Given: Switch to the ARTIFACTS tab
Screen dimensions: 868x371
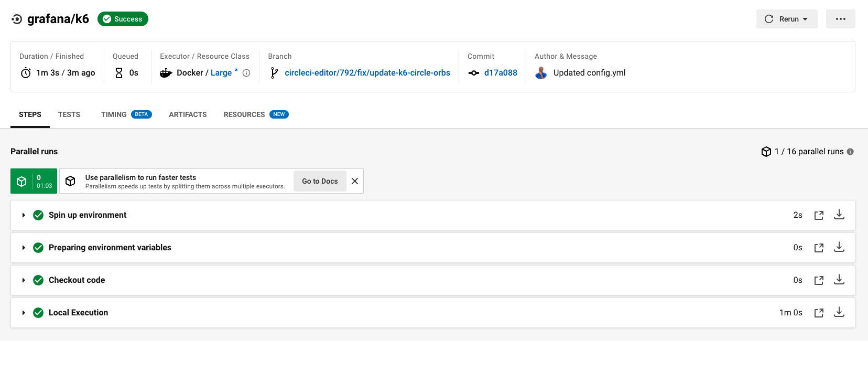Looking at the screenshot, I should pos(188,114).
